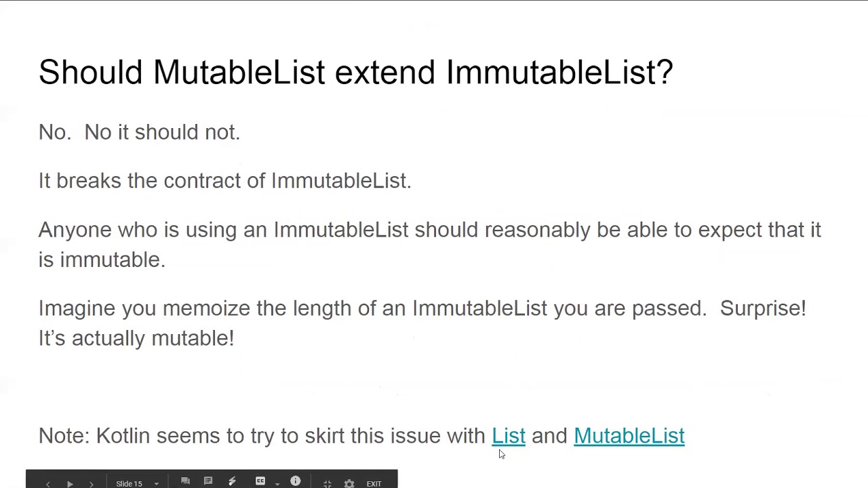The height and width of the screenshot is (488, 868).
Task: Open audience Q&A chat bubbles icon
Action: 185,481
